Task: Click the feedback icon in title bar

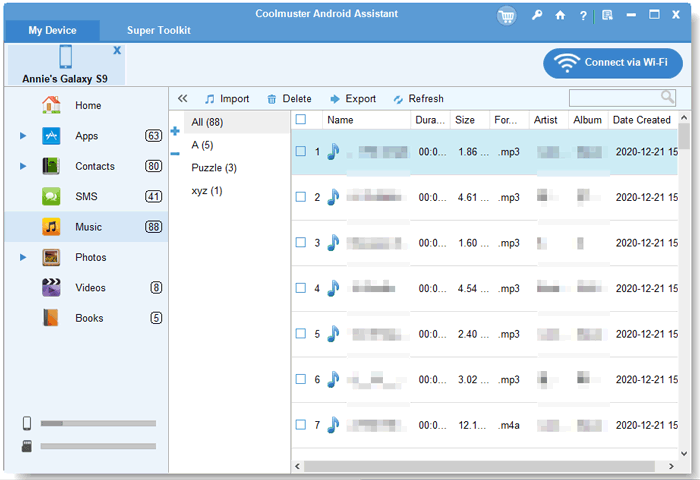Action: coord(608,15)
